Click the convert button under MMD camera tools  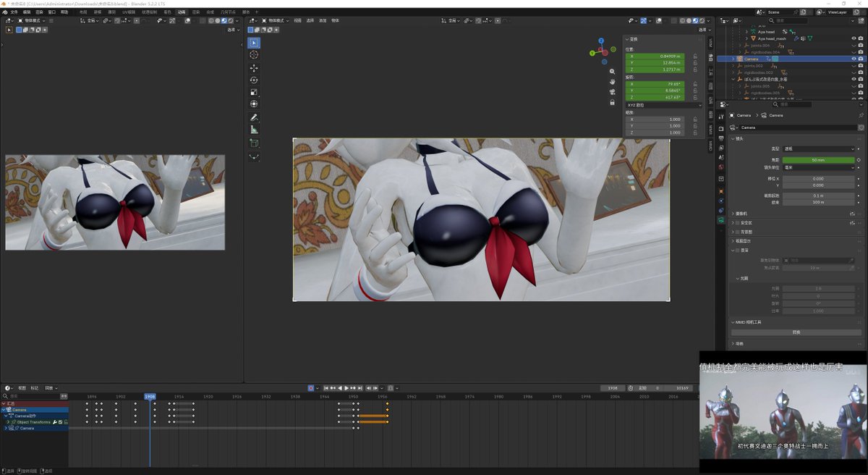tap(796, 332)
